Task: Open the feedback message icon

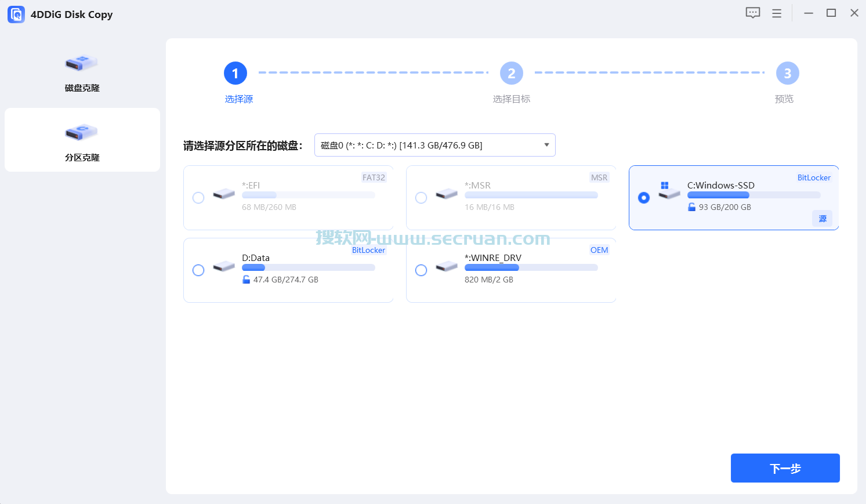Action: click(753, 13)
